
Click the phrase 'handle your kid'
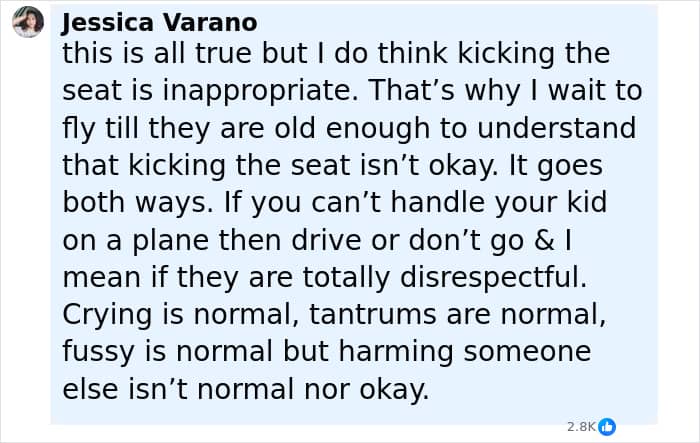click(x=499, y=203)
